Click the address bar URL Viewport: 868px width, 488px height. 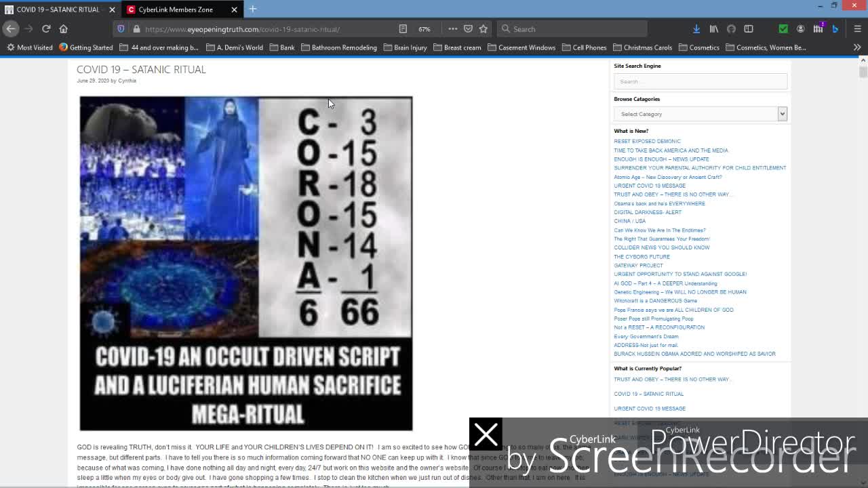(x=242, y=29)
